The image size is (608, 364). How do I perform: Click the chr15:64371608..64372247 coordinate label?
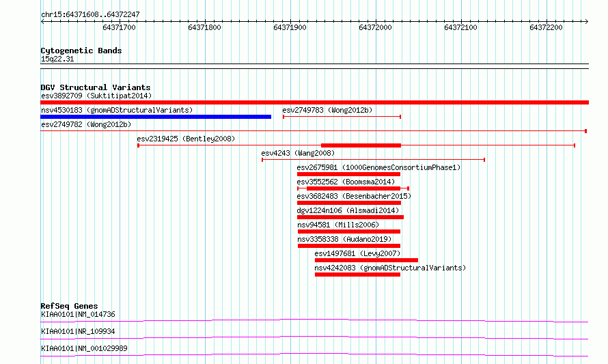click(x=90, y=15)
